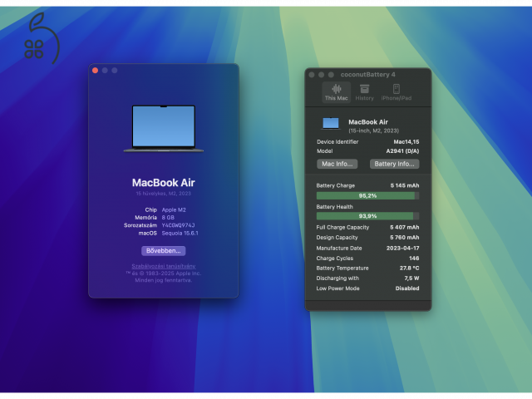Screen dimensions: 532x399
Task: Click the serial number Y4CGWQ974J
Action: point(178,225)
